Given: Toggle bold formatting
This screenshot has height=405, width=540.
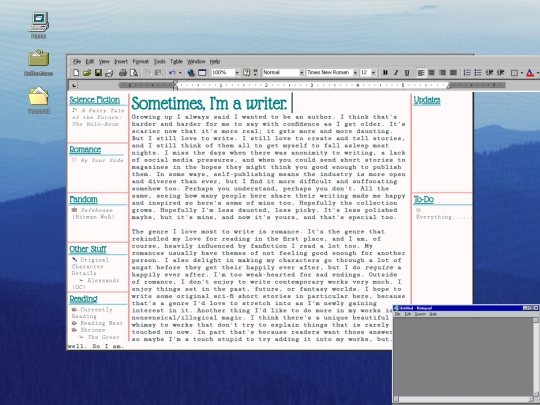Looking at the screenshot, I should (385, 73).
